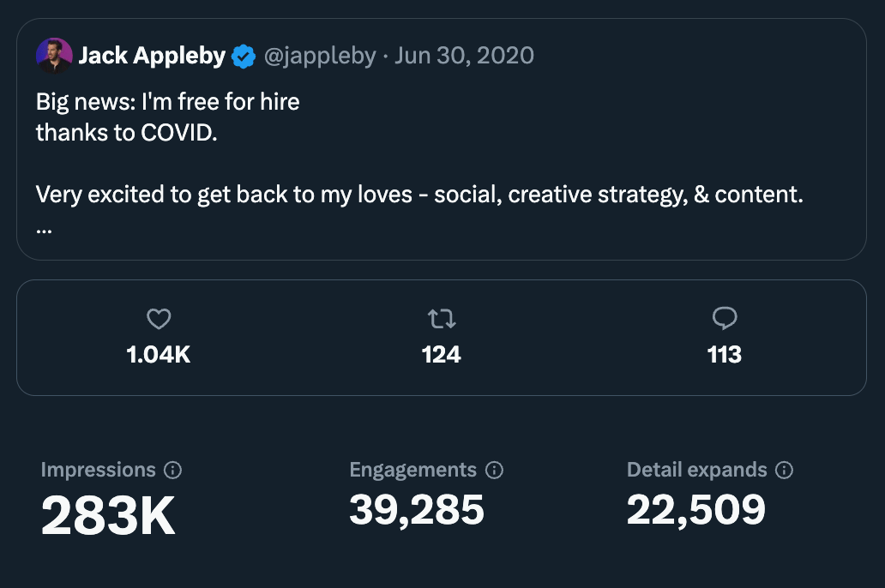Click the Jun 30, 2020 tweet date
The width and height of the screenshot is (885, 588).
pos(464,57)
